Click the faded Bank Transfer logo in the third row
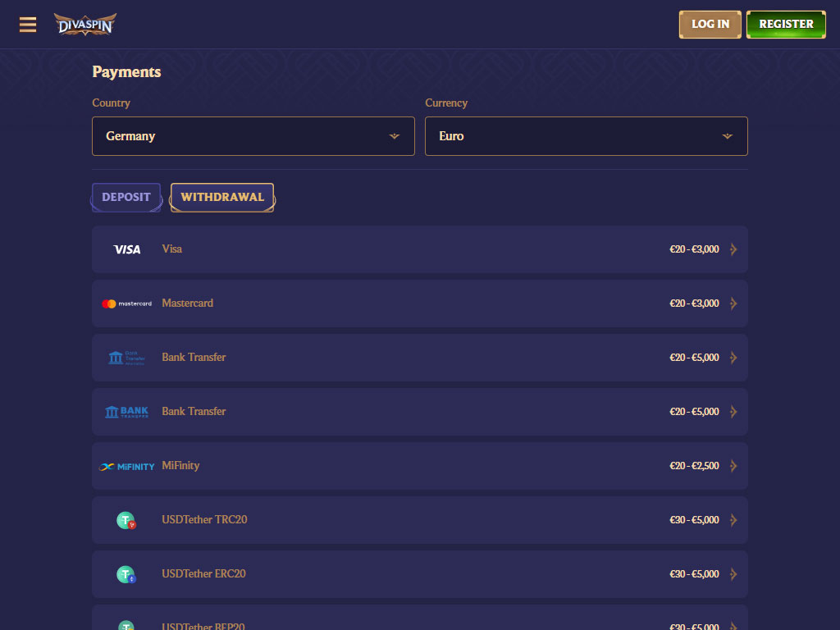 pos(127,358)
